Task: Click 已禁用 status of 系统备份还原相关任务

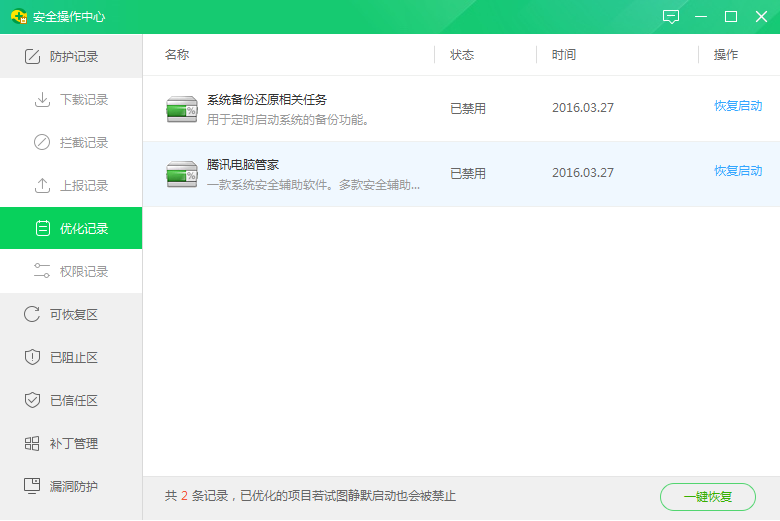Action: 468,108
